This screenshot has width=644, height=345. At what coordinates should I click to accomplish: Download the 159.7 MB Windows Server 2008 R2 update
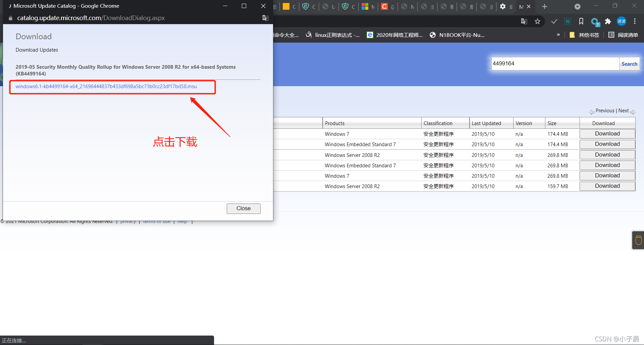[607, 186]
